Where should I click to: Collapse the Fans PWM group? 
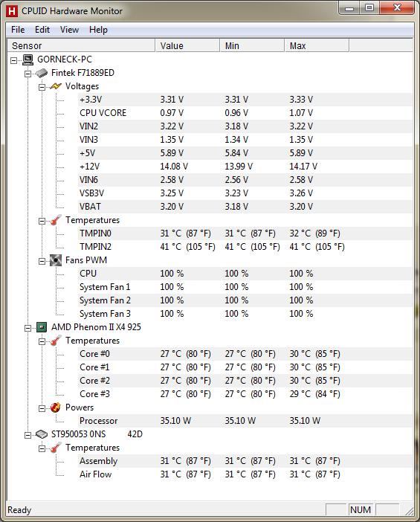tap(42, 261)
